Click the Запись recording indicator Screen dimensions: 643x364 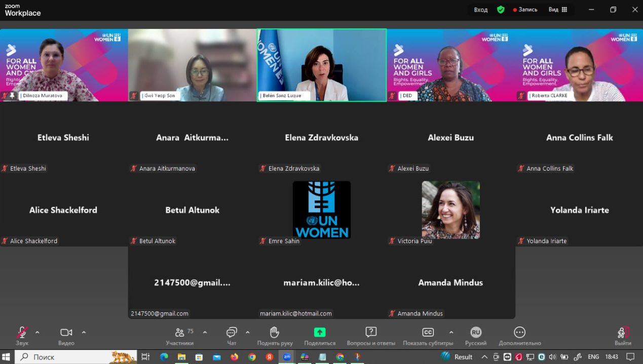tap(525, 10)
